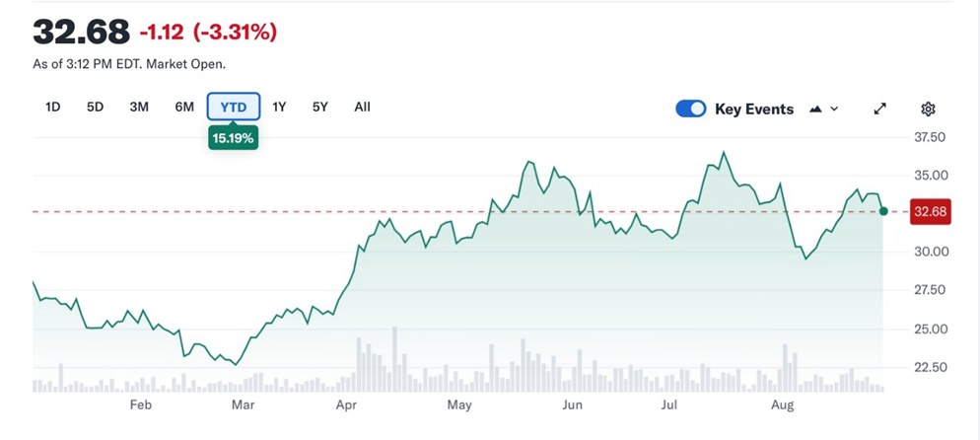This screenshot has width=980, height=440.
Task: Switch to 6M range
Action: pos(184,107)
